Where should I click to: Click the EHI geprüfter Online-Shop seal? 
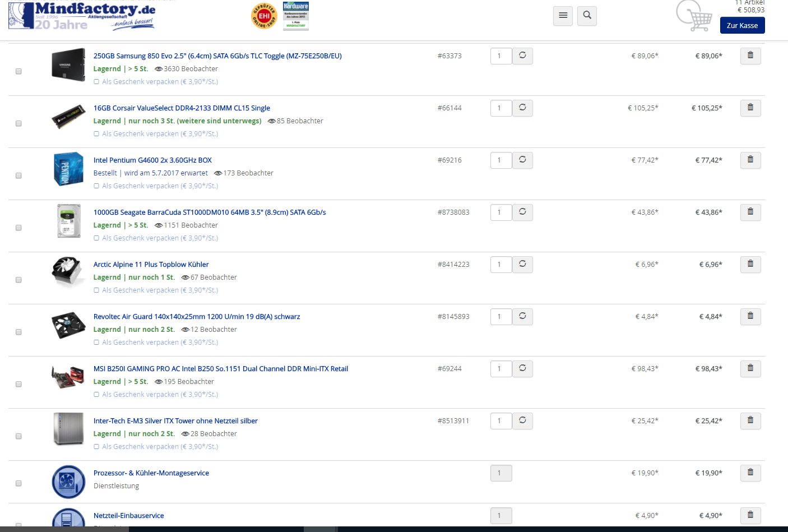pyautogui.click(x=264, y=16)
